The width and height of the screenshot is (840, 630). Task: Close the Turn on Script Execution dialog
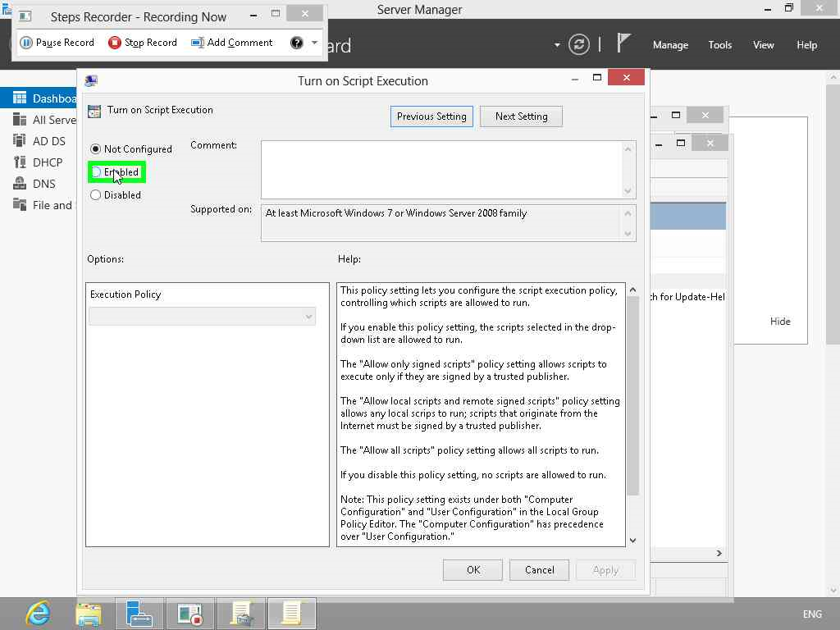click(x=626, y=78)
